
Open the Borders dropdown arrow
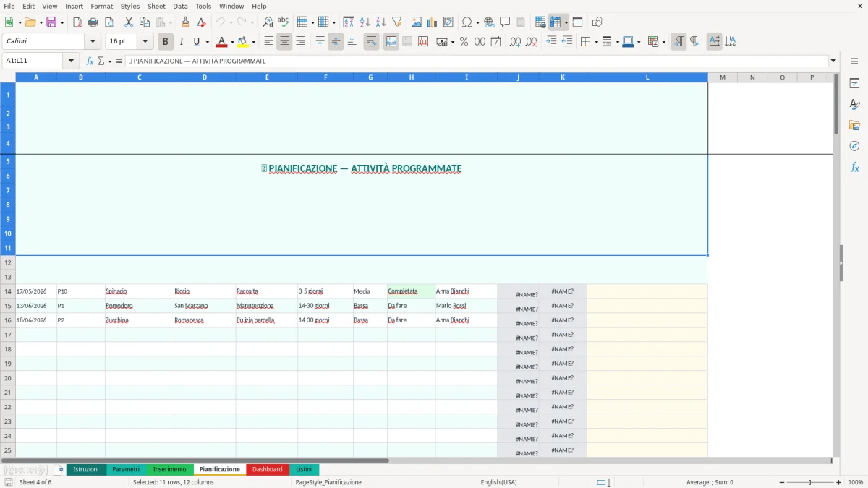point(595,42)
